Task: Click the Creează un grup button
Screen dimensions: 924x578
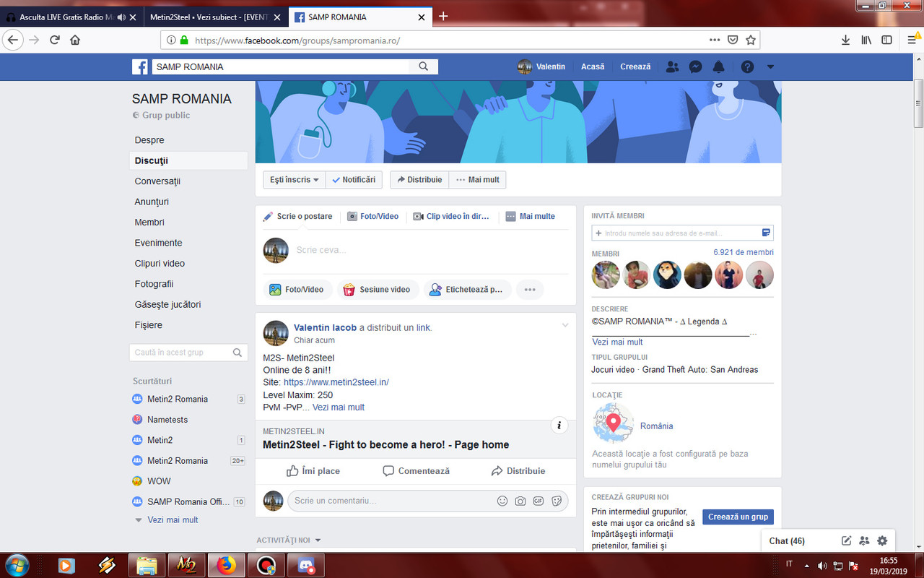Action: [737, 517]
